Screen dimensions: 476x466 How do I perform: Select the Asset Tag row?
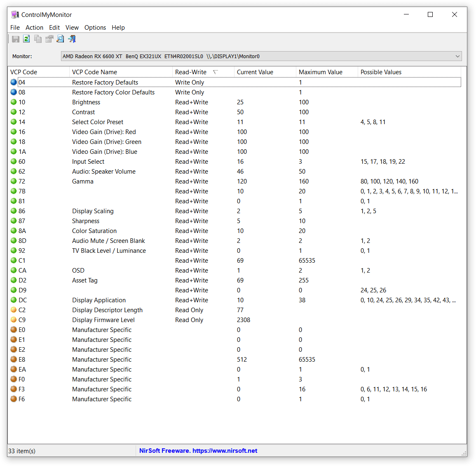[235, 280]
